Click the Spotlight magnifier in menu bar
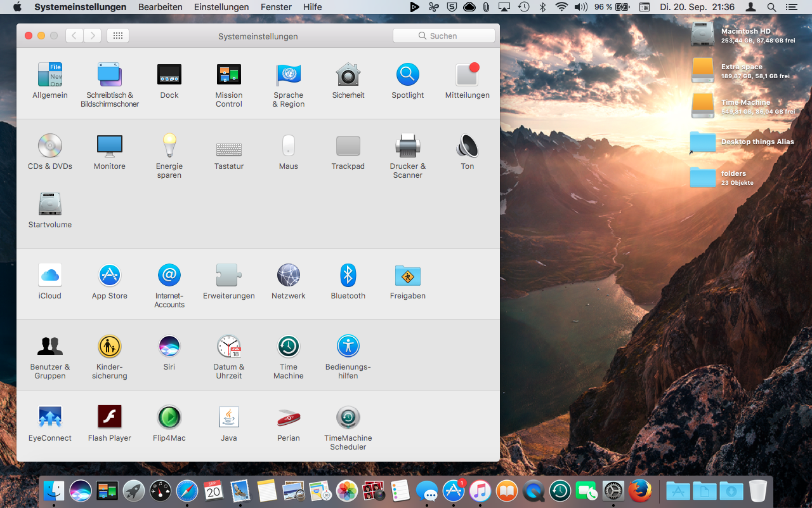The width and height of the screenshot is (812, 508). coord(771,7)
